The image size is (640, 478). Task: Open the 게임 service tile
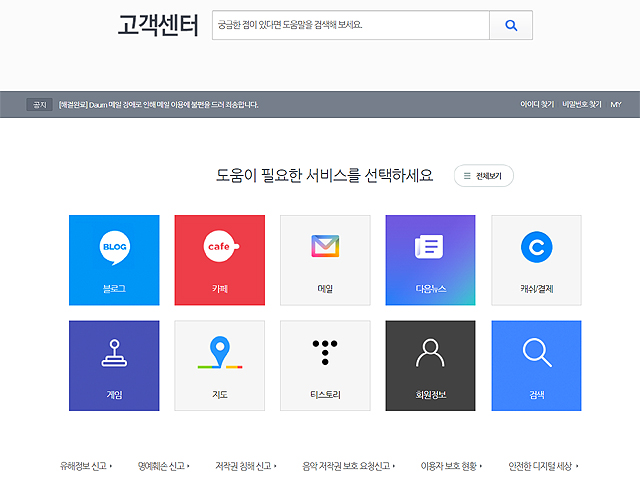click(x=114, y=366)
